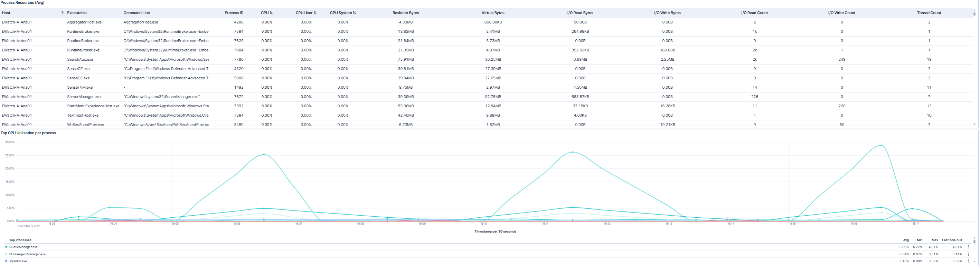The width and height of the screenshot is (980, 266).
Task: Click the Top Processes legend scrollbar thumb
Action: coord(974,241)
